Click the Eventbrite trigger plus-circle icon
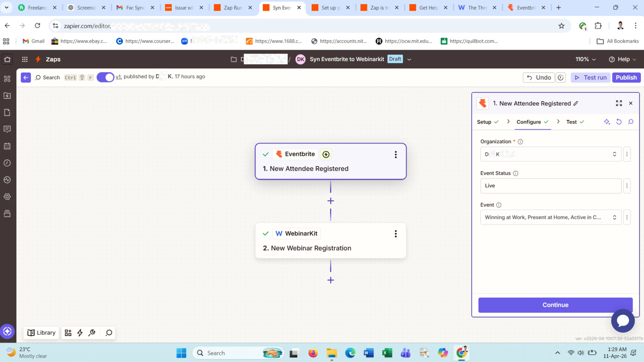Viewport: 644px width, 362px height. [x=326, y=154]
